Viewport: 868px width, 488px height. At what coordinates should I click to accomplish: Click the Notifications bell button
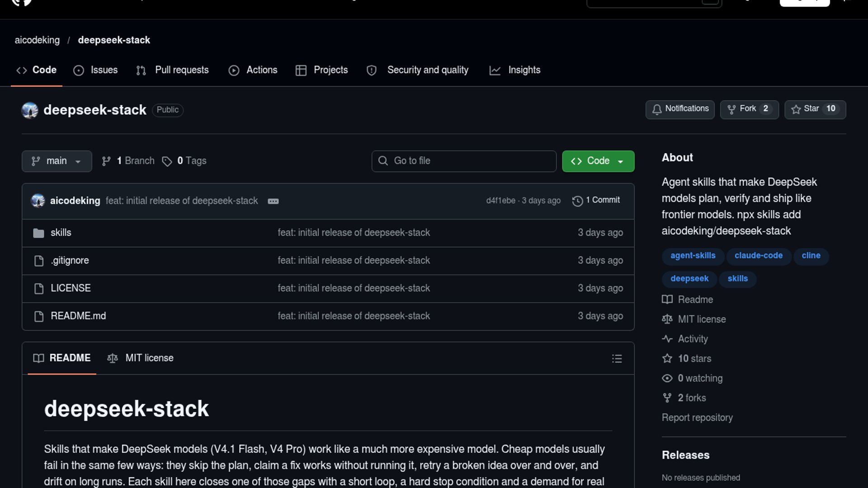pyautogui.click(x=680, y=109)
